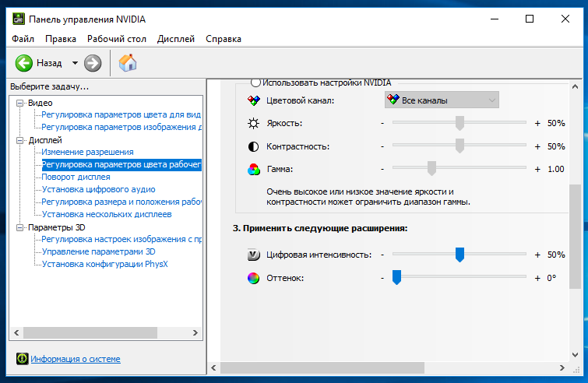The width and height of the screenshot is (588, 383).
Task: Click the 'Назад' button label
Action: click(x=49, y=63)
